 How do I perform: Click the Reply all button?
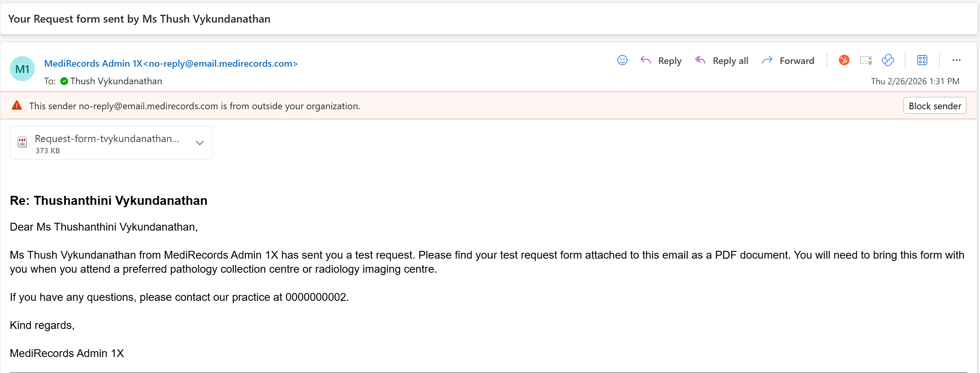pyautogui.click(x=721, y=61)
